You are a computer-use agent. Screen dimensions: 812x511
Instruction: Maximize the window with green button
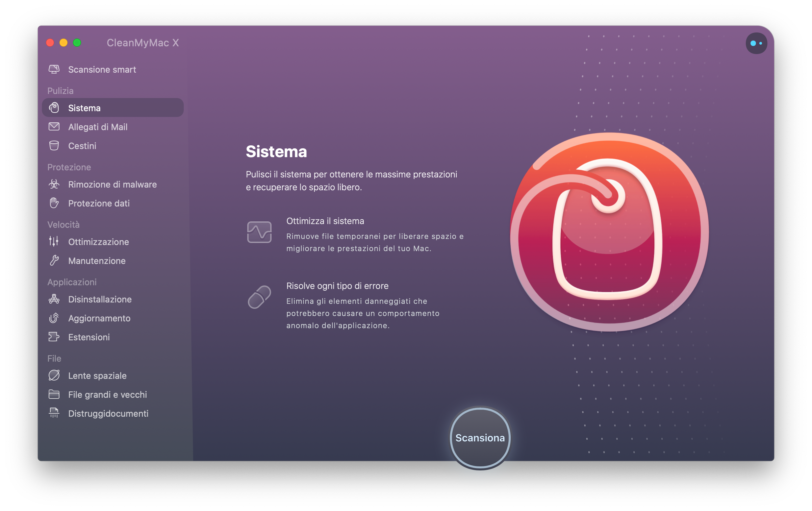tap(77, 43)
